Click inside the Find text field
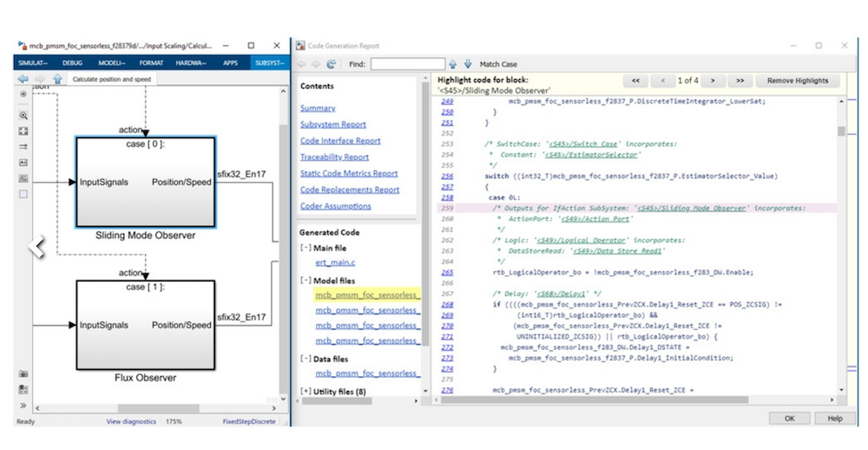This screenshot has width=868, height=450. click(408, 64)
